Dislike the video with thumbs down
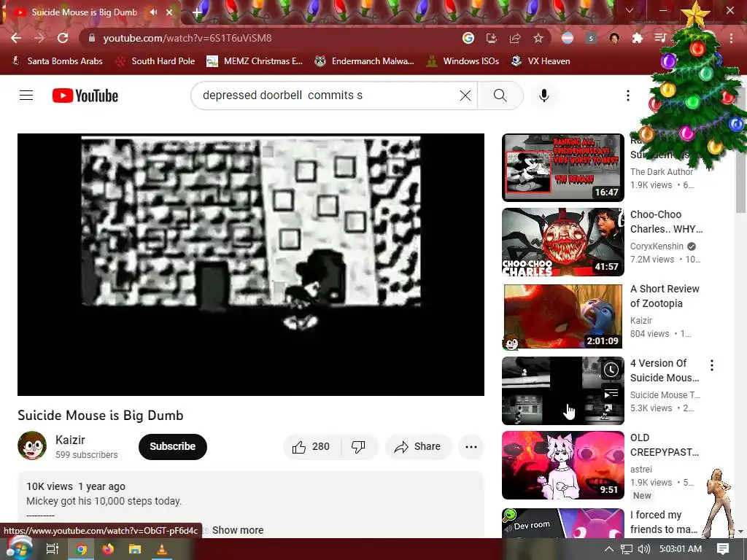Image resolution: width=747 pixels, height=560 pixels. pyautogui.click(x=358, y=447)
